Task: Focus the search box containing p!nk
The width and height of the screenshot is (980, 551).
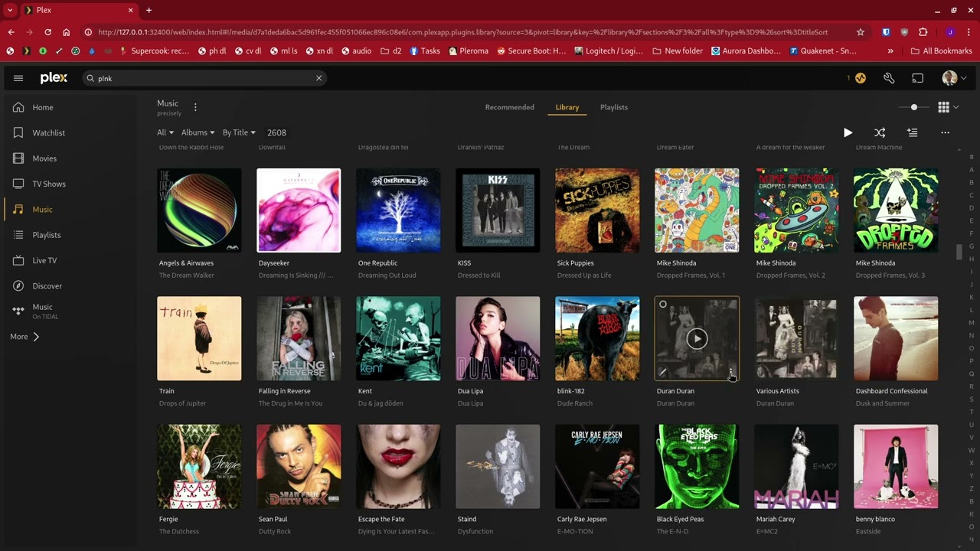Action: point(204,78)
